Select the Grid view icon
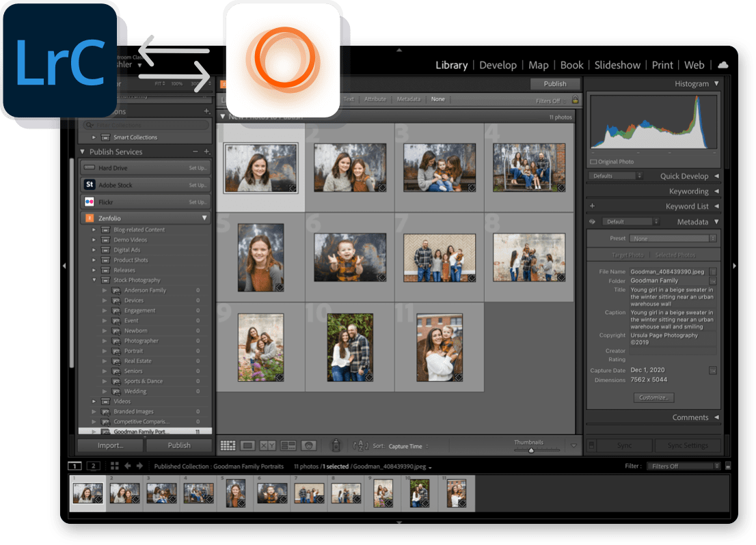The width and height of the screenshot is (756, 545). [x=228, y=445]
